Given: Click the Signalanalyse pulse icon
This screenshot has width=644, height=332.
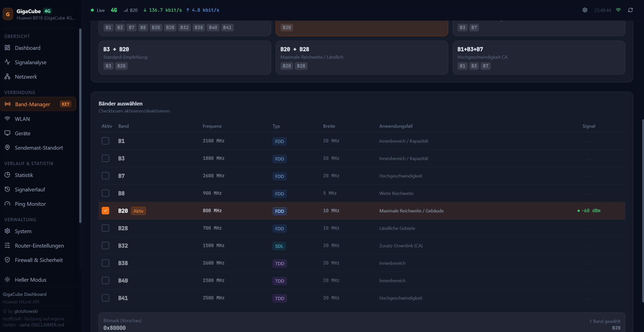Looking at the screenshot, I should pos(7,62).
